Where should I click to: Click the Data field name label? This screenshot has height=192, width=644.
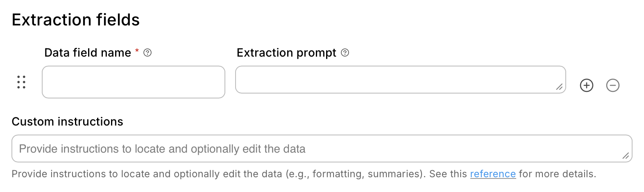tap(88, 53)
